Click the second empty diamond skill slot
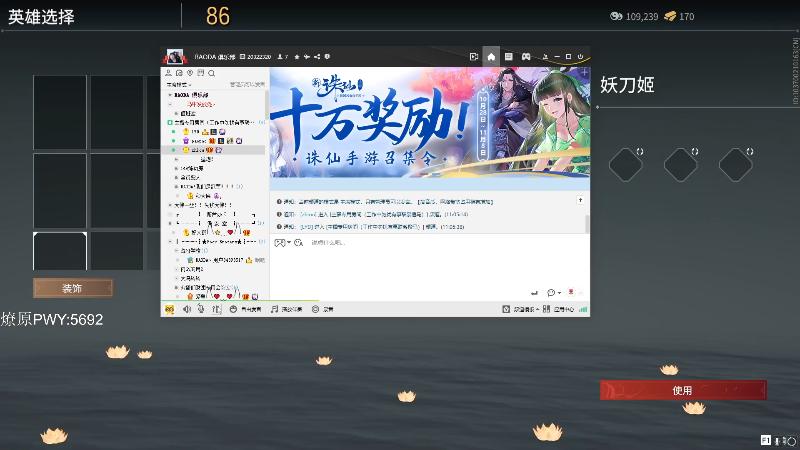Viewport: 800px width, 450px height. point(681,165)
